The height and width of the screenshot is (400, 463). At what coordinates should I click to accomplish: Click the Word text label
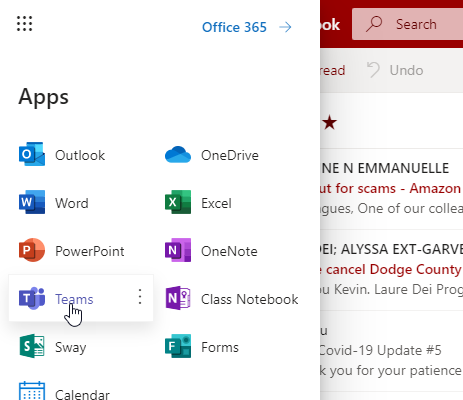tap(72, 203)
